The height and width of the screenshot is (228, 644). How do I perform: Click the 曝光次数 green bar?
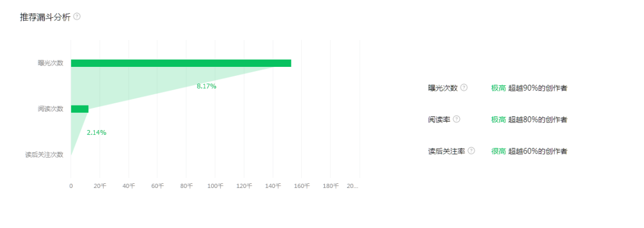click(x=181, y=63)
